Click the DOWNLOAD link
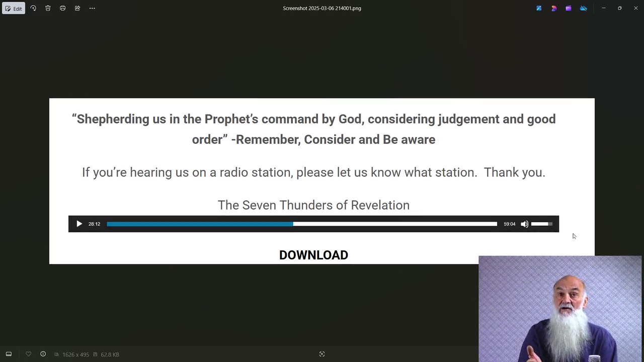The image size is (644, 362). (313, 255)
